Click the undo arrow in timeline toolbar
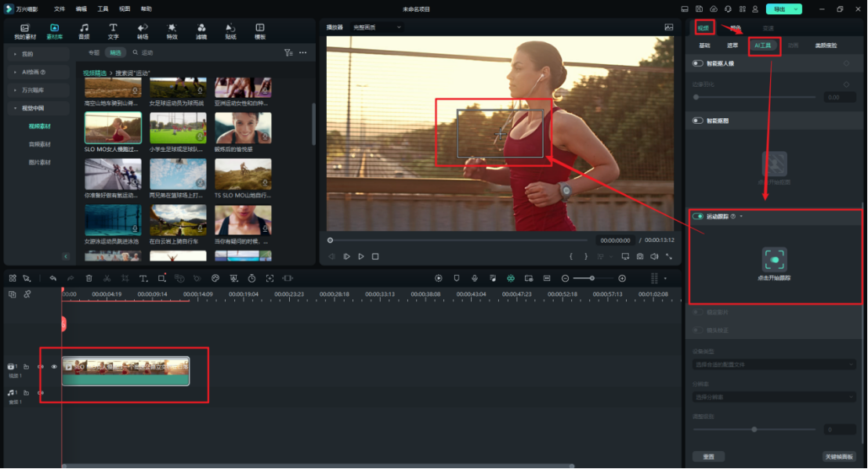This screenshot has width=868, height=469. coord(52,278)
